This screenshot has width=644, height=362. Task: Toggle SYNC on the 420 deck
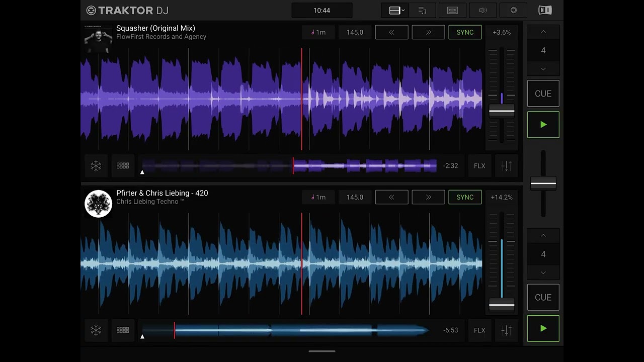point(465,197)
